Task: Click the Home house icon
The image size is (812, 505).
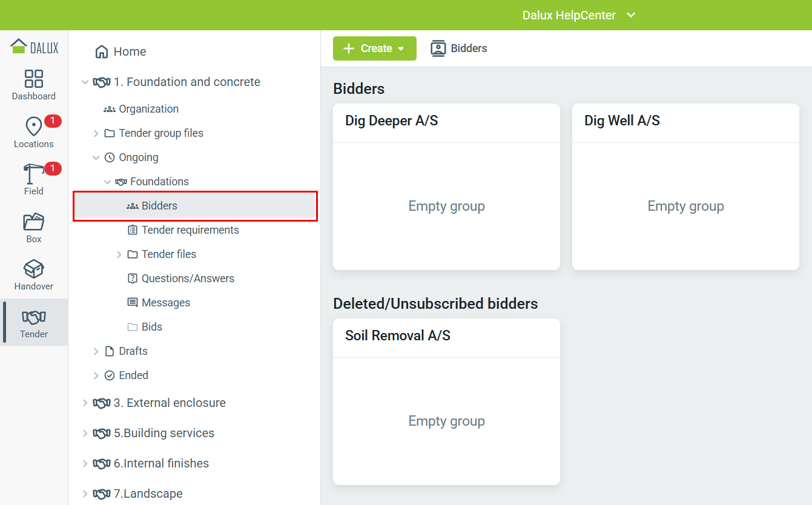Action: pos(102,51)
